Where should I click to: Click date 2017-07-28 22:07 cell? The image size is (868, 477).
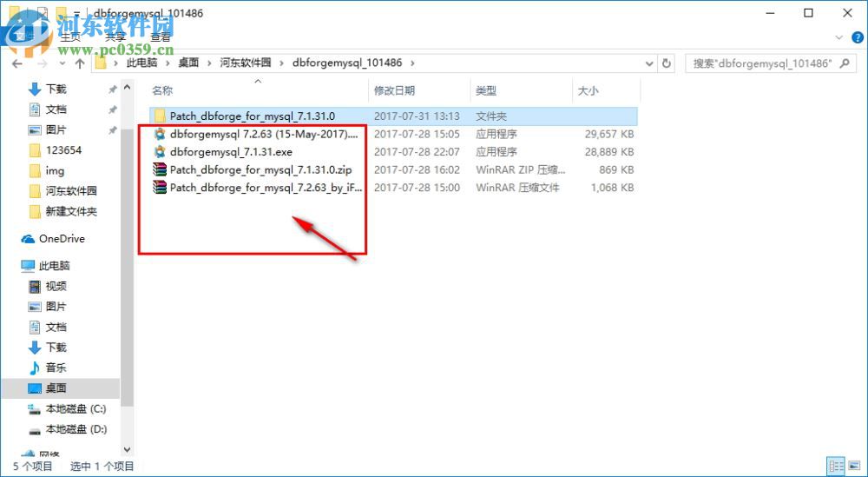(x=417, y=152)
